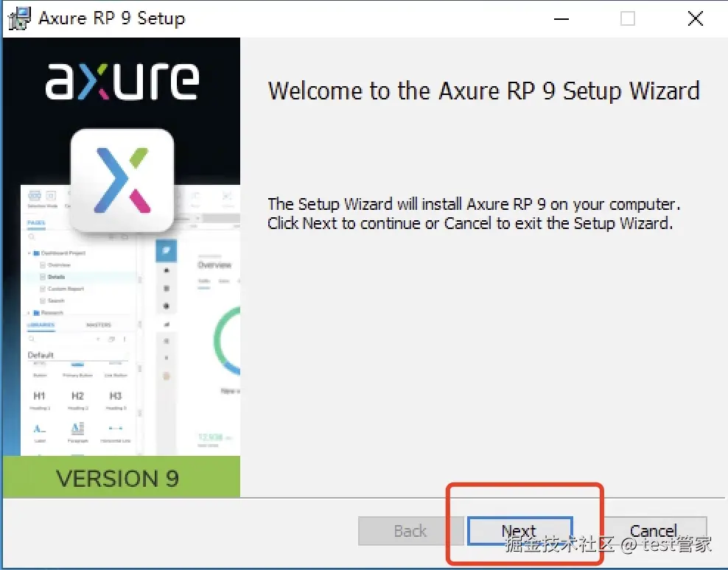Click the H2 Heading 2 widget
Image resolution: width=728 pixels, height=570 pixels.
point(78,395)
